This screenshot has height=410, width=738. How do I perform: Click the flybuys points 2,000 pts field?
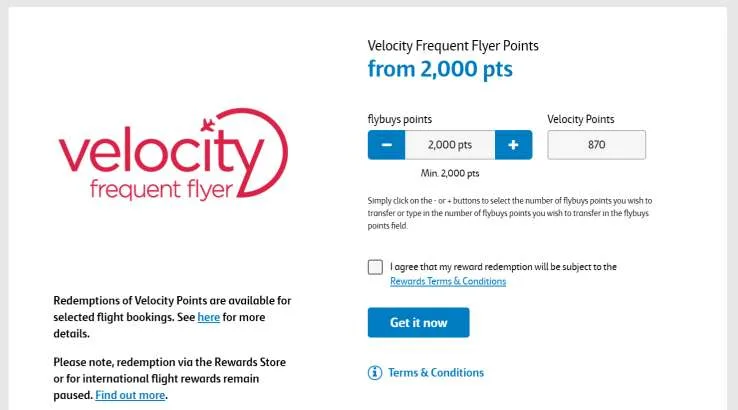(x=450, y=145)
